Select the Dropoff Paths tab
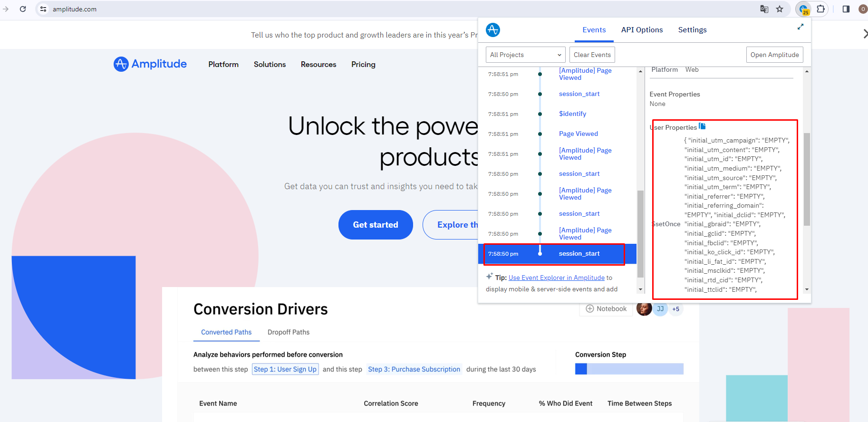This screenshot has width=868, height=422. point(289,332)
